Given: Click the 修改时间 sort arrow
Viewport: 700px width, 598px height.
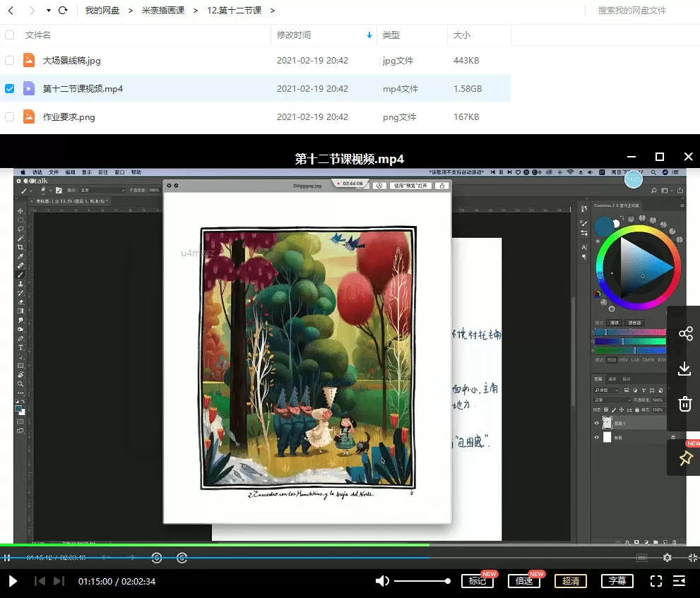Looking at the screenshot, I should 369,35.
